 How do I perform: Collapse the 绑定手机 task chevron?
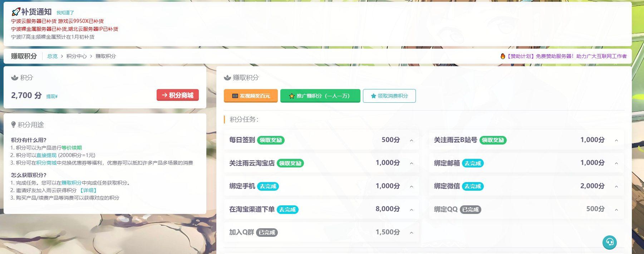pos(412,186)
